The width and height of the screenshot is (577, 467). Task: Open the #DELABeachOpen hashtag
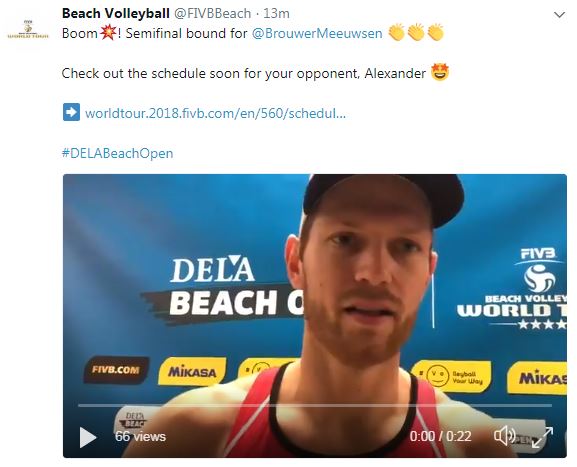117,153
